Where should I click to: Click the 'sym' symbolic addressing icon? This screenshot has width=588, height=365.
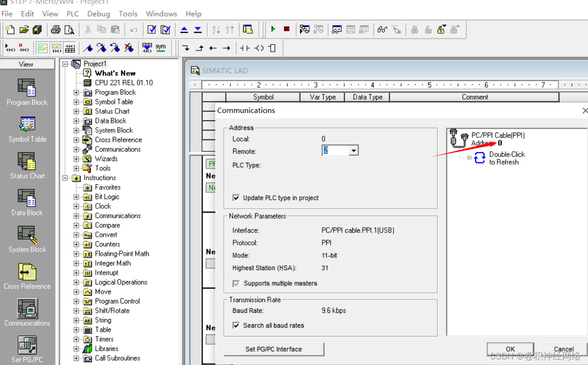pos(161,48)
